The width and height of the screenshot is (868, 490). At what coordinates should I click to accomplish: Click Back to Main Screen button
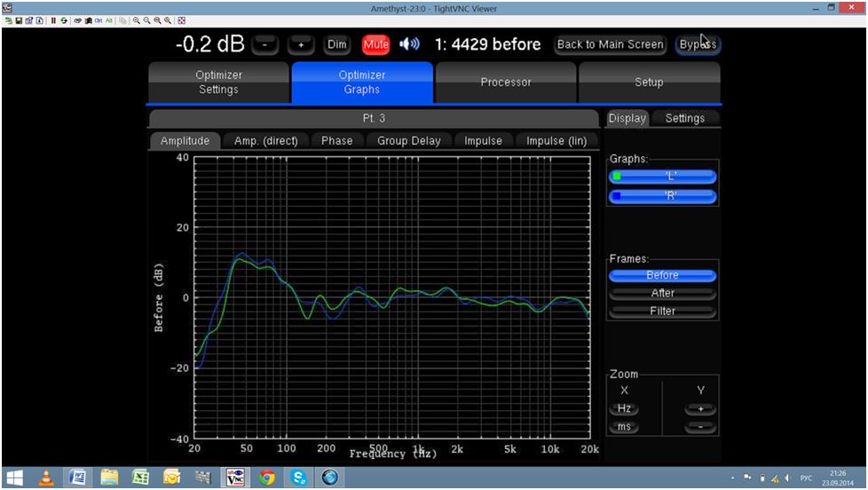(x=610, y=44)
